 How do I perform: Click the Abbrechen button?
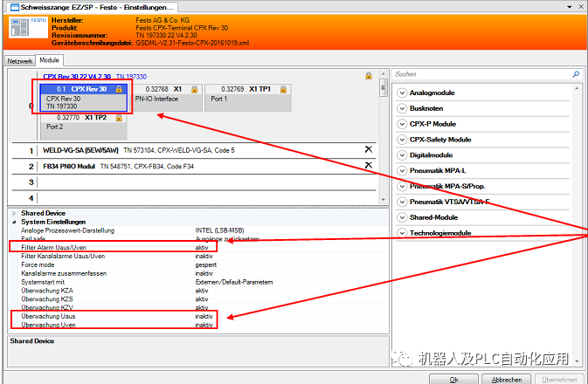(x=506, y=379)
